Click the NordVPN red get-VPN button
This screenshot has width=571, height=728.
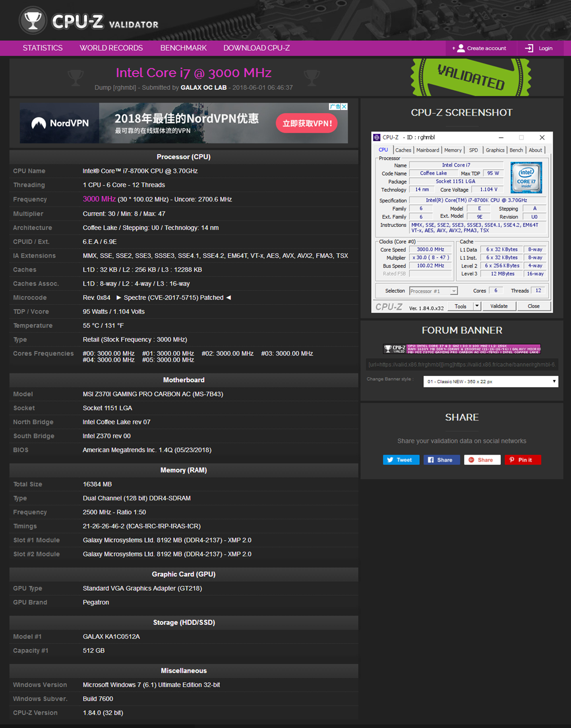coord(307,123)
